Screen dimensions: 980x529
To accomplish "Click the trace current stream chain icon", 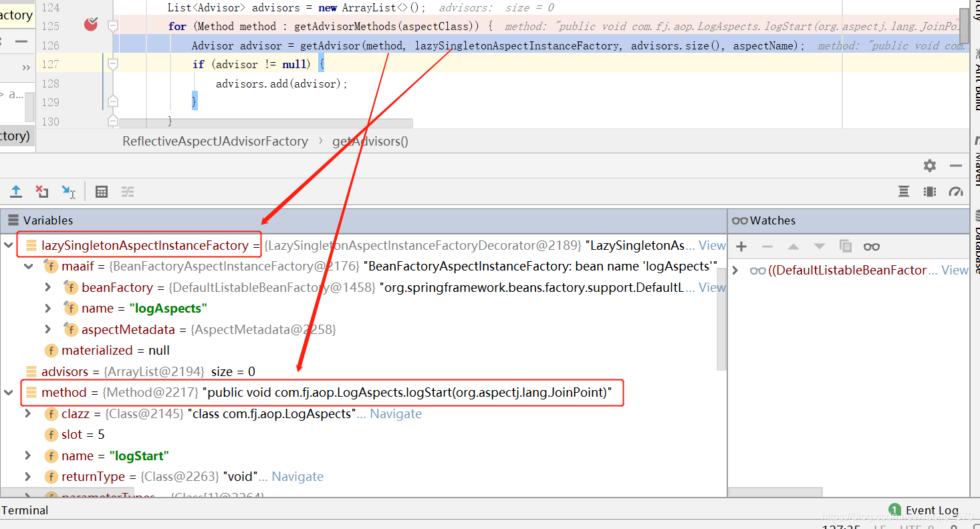I will click(128, 192).
